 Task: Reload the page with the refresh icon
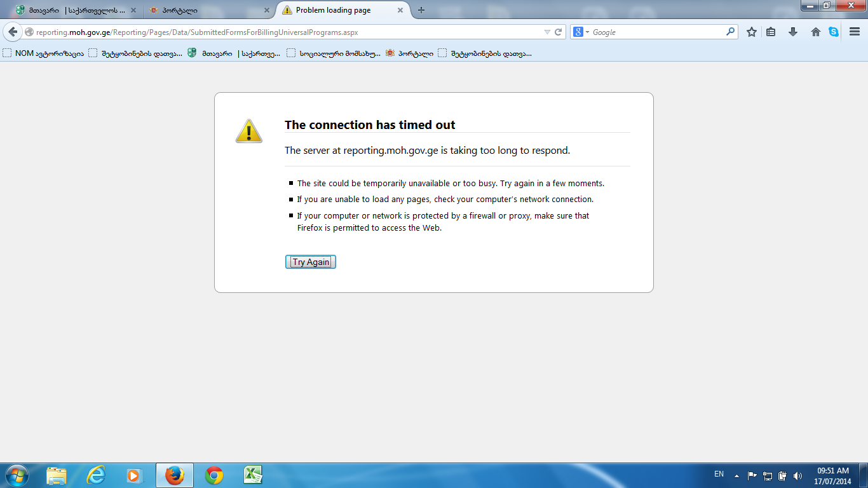559,32
